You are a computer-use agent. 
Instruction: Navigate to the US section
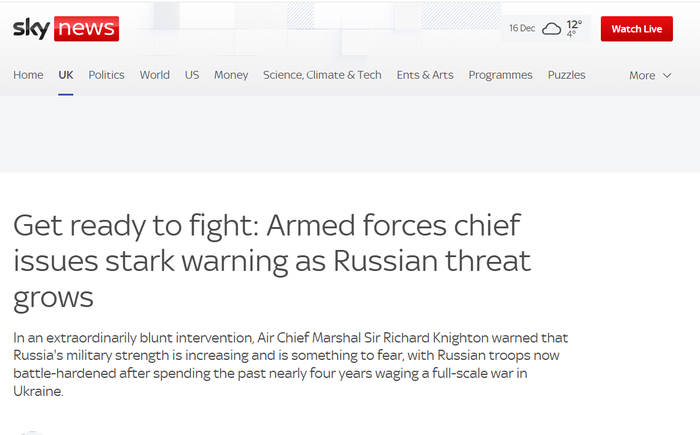pyautogui.click(x=192, y=75)
